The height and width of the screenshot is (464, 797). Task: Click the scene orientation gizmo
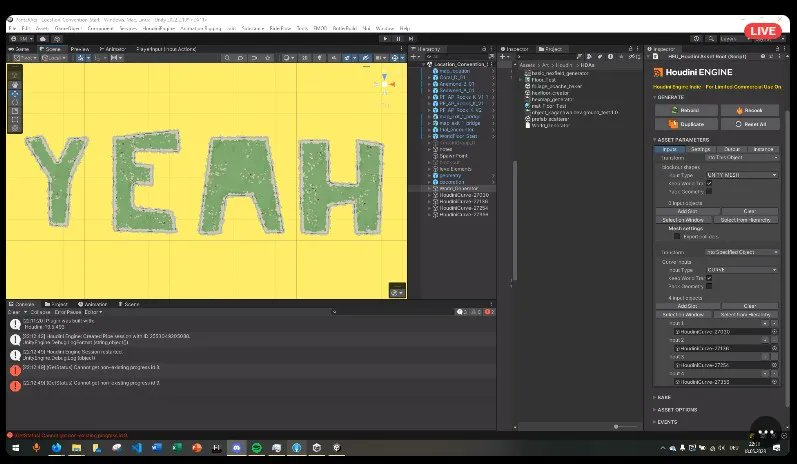tap(385, 84)
